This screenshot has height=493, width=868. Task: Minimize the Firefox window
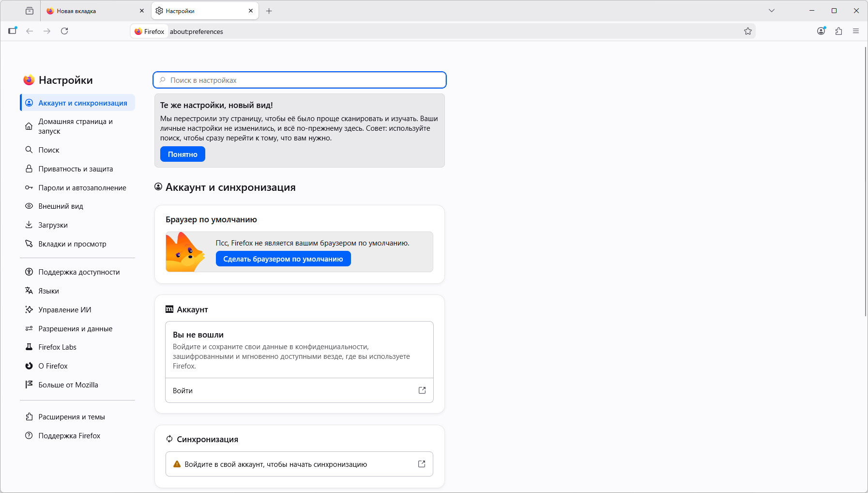click(x=812, y=11)
